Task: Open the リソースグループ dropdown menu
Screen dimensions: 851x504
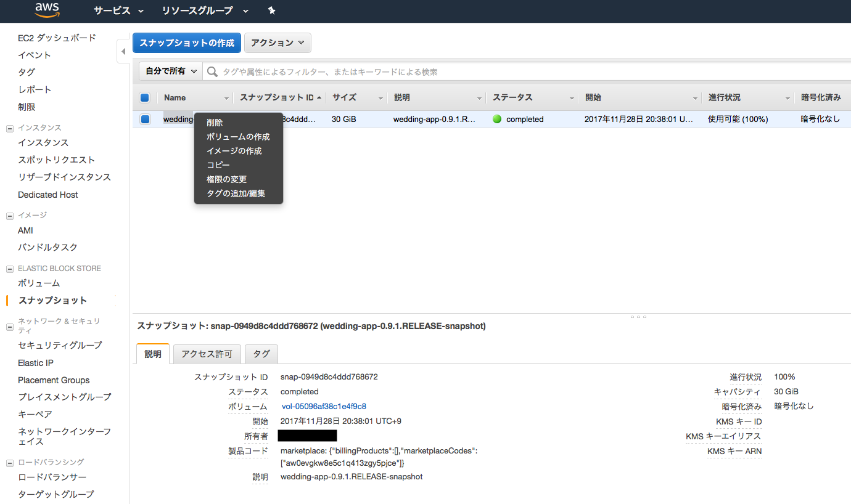Action: [x=205, y=10]
